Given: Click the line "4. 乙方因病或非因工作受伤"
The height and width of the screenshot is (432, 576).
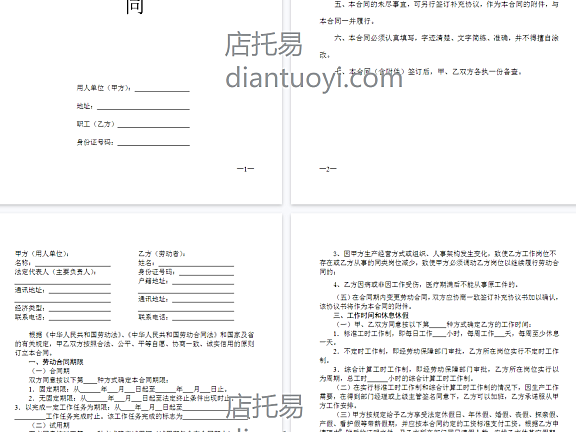Looking at the screenshot, I should pyautogui.click(x=425, y=285).
